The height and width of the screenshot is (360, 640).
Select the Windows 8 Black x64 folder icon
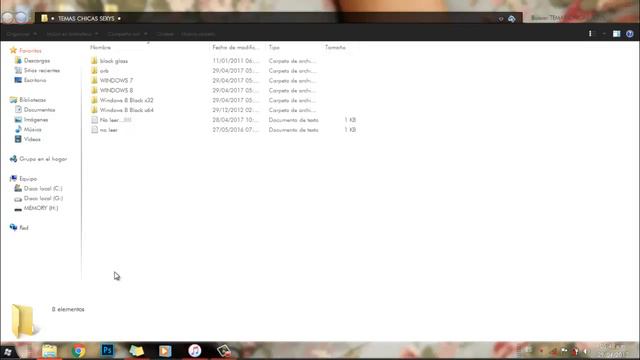[x=94, y=110]
